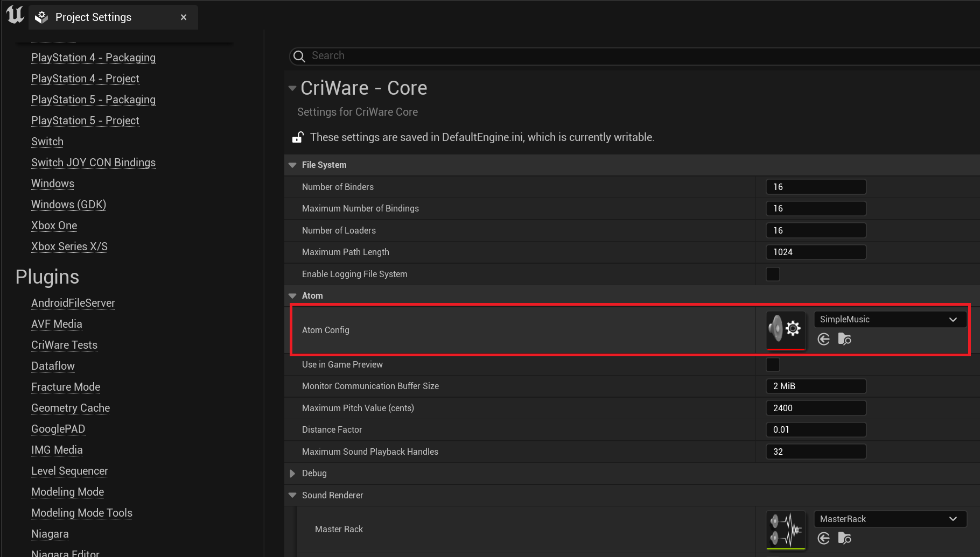
Task: Collapse the Sound Renderer category
Action: tap(292, 495)
